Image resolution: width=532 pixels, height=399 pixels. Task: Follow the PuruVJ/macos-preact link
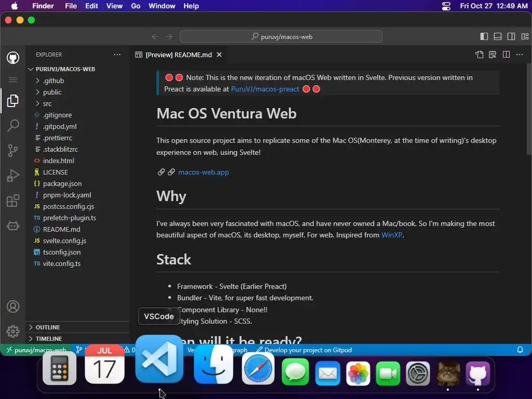tap(265, 89)
